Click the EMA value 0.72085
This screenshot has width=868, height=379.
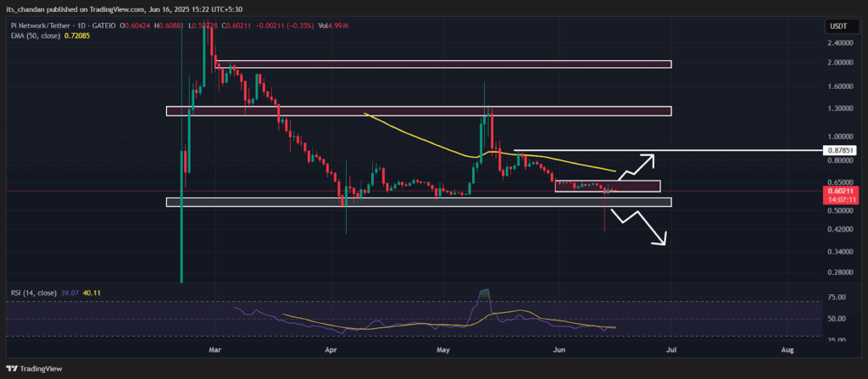pyautogui.click(x=78, y=36)
